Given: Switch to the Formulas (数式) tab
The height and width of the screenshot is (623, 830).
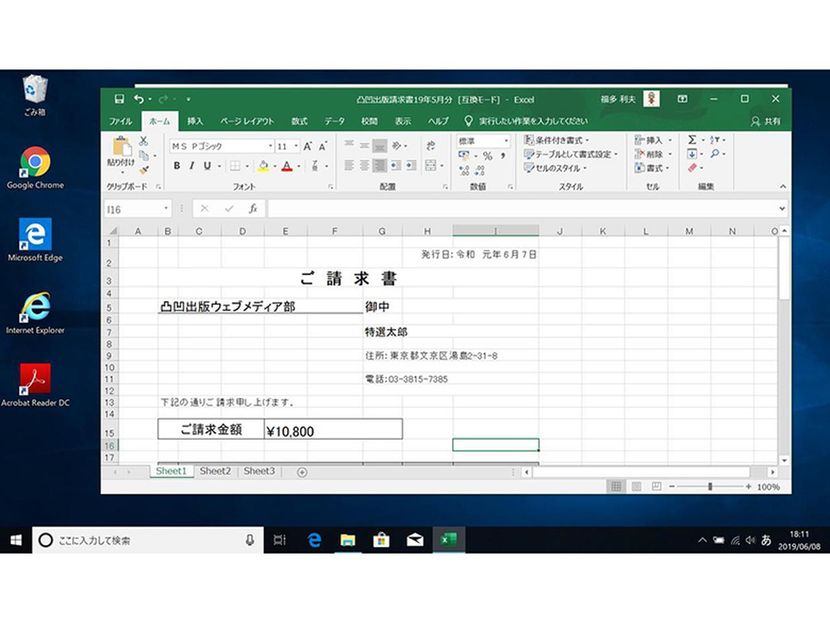Looking at the screenshot, I should (x=299, y=121).
